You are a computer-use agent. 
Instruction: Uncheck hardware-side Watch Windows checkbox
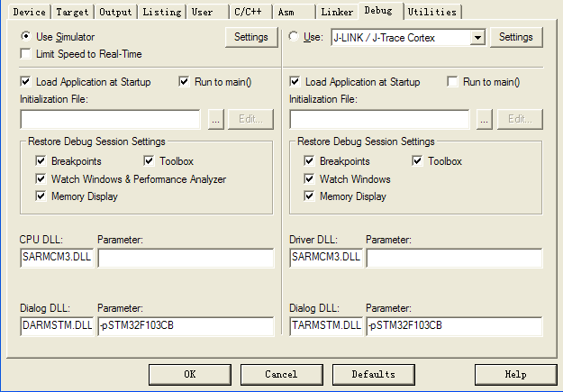point(309,178)
